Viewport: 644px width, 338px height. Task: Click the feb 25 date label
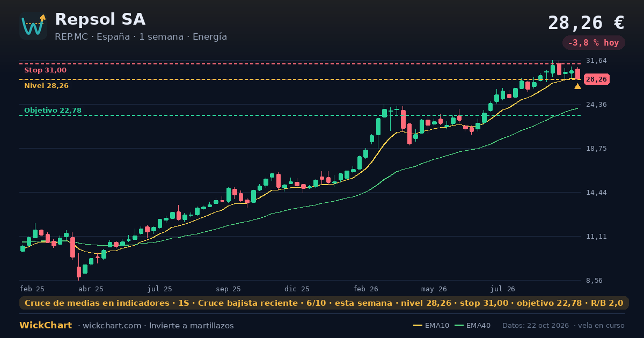point(32,289)
